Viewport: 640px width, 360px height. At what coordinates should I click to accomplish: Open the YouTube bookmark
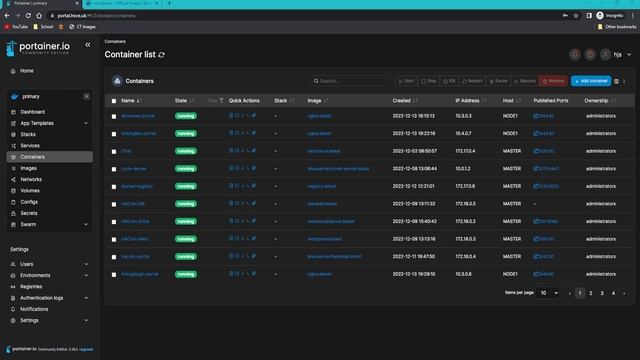point(16,27)
